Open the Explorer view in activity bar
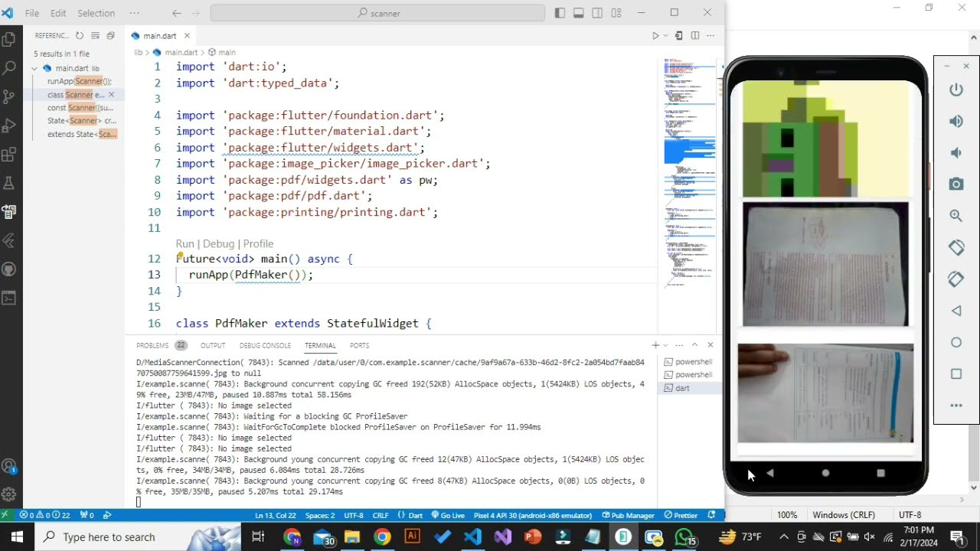 click(9, 39)
